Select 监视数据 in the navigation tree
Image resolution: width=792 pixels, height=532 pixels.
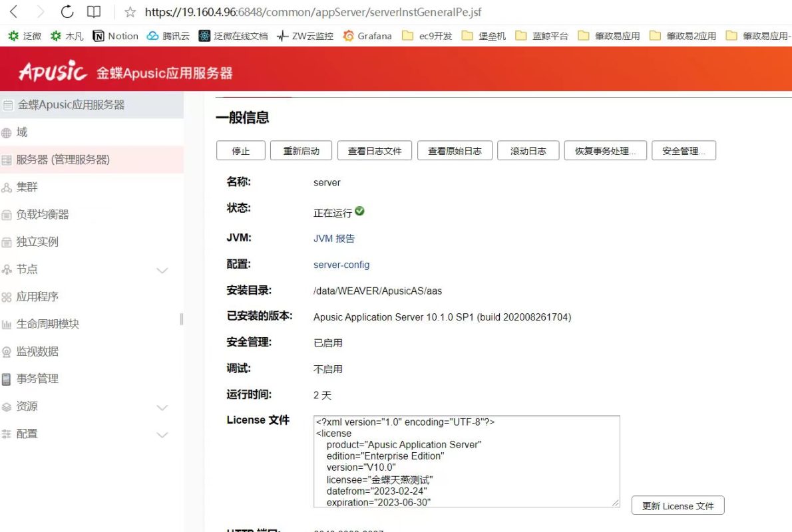[37, 352]
